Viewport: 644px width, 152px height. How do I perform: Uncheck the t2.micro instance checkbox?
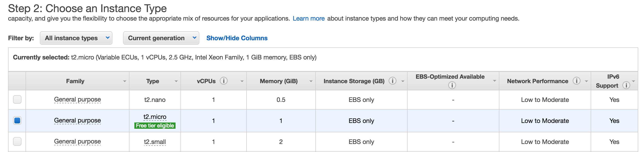click(x=17, y=120)
